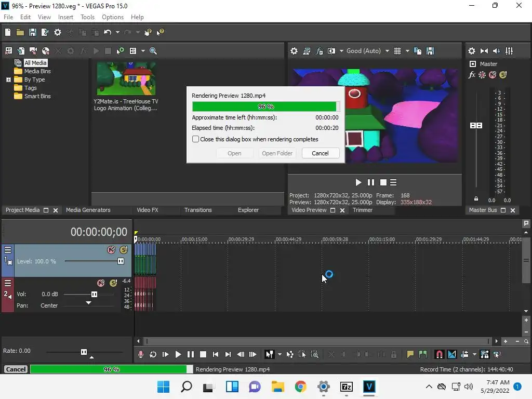Switch to Explorer tab

click(248, 210)
